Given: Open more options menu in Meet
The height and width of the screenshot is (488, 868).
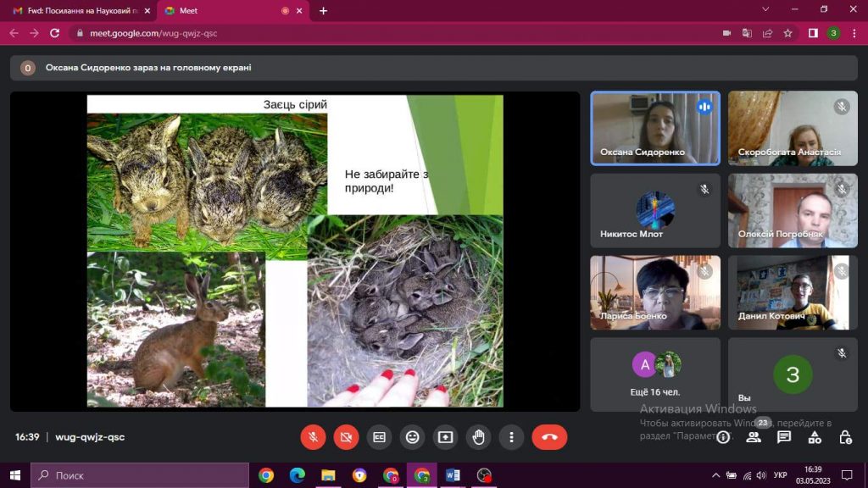Looking at the screenshot, I should tap(511, 437).
